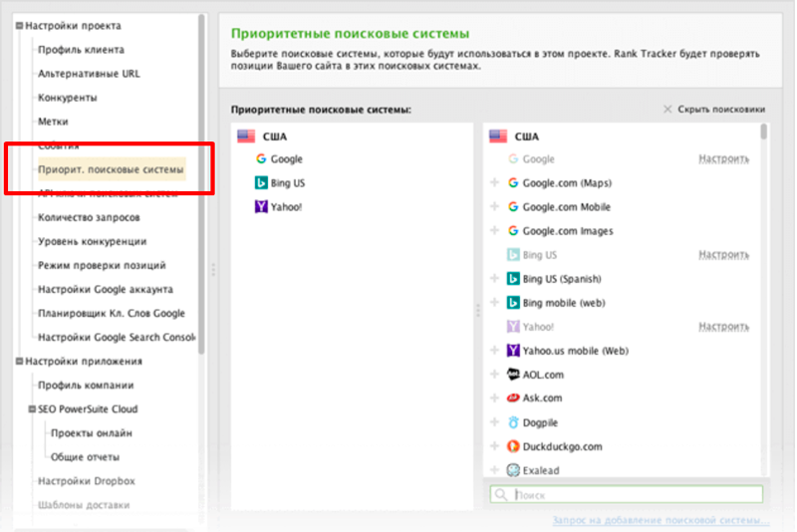Add Google.com Mobile with its plus button
This screenshot has width=797, height=532.
(494, 206)
